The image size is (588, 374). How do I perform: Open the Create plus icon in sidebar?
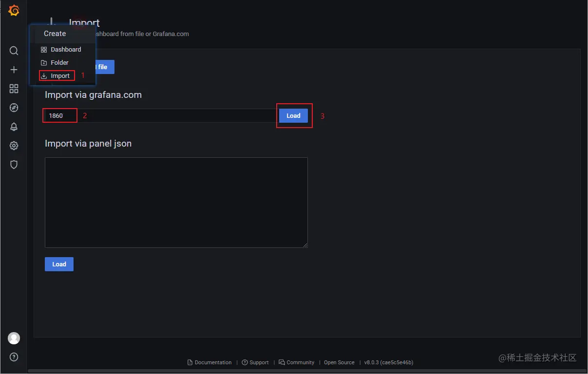click(x=14, y=70)
